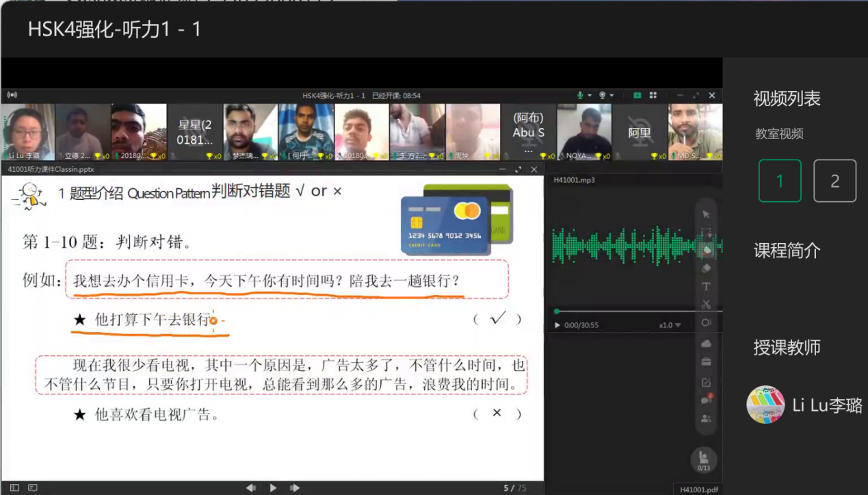This screenshot has width=868, height=495.
Task: Open the x1.0 playback speed dropdown
Action: (x=670, y=325)
